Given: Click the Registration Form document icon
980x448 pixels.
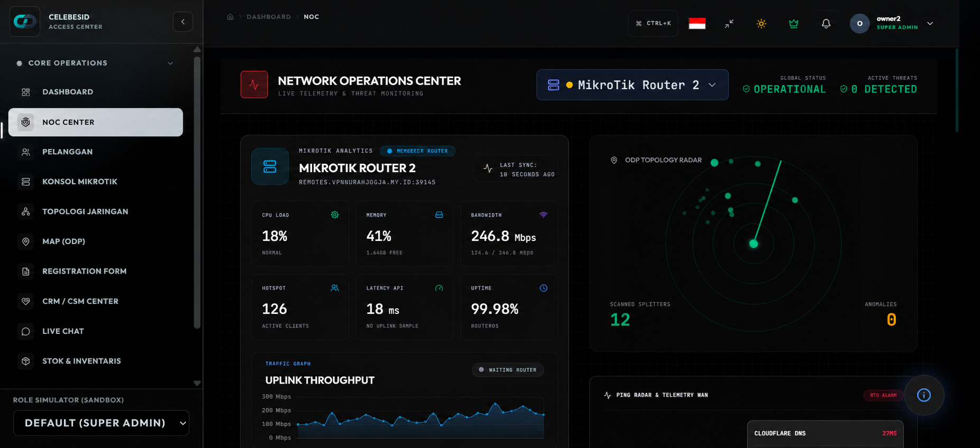Looking at the screenshot, I should pos(25,272).
